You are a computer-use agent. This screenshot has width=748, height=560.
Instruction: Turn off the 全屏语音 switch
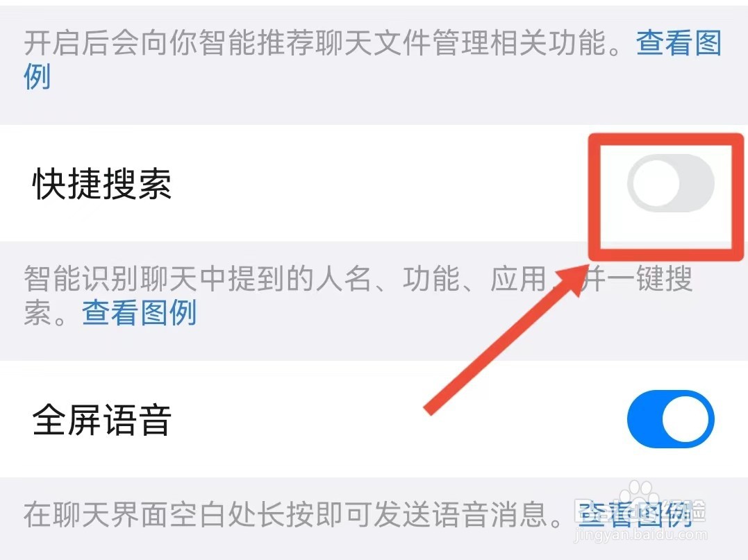670,419
